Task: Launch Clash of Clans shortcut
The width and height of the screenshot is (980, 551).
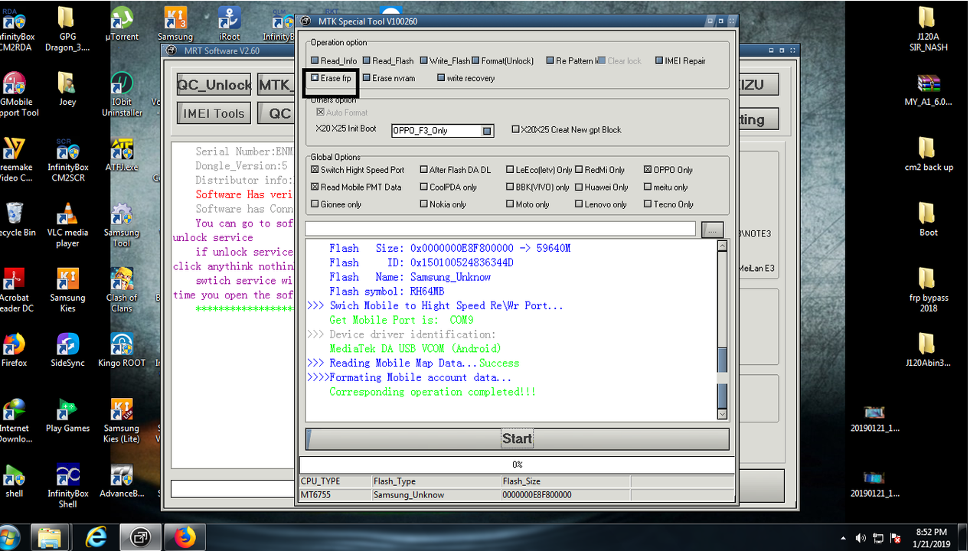Action: (122, 290)
